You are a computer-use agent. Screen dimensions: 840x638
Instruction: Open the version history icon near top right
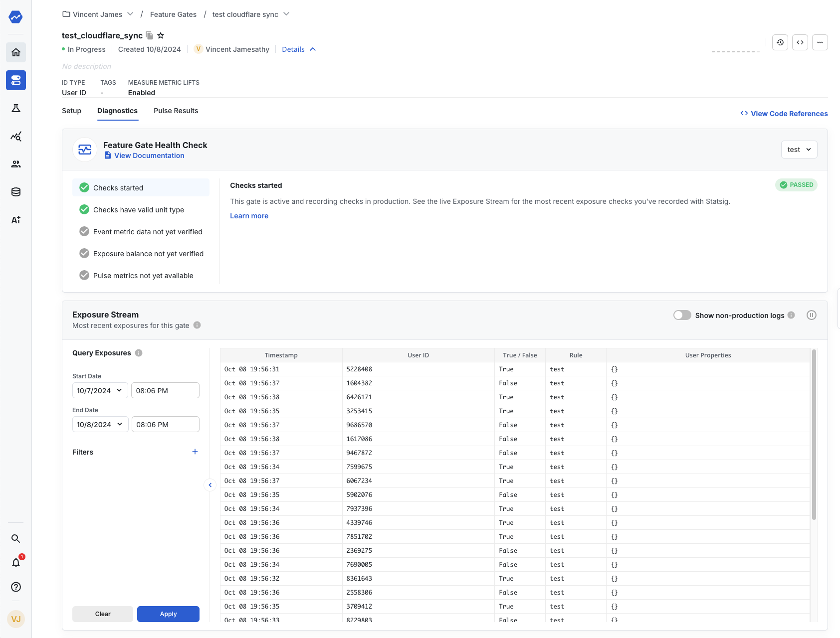(x=780, y=42)
